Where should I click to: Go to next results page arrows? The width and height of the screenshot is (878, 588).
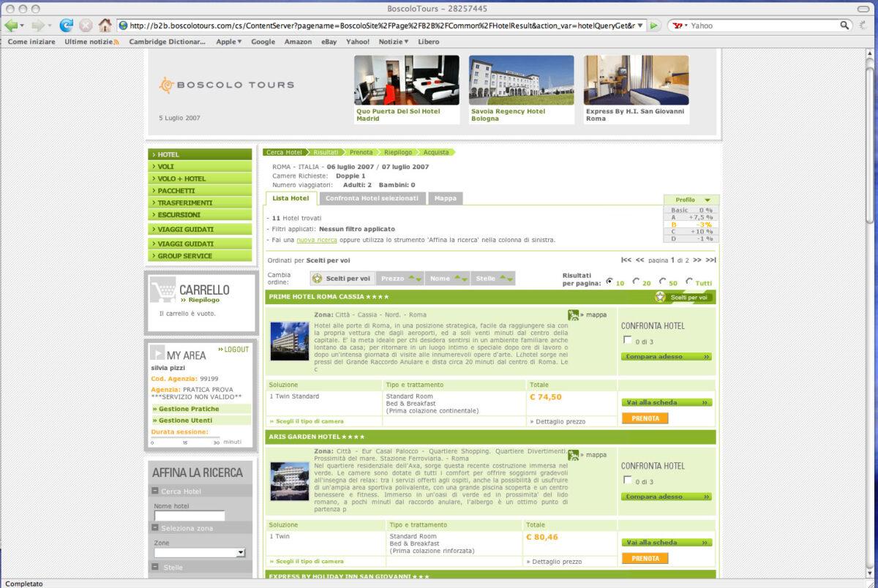tap(697, 260)
